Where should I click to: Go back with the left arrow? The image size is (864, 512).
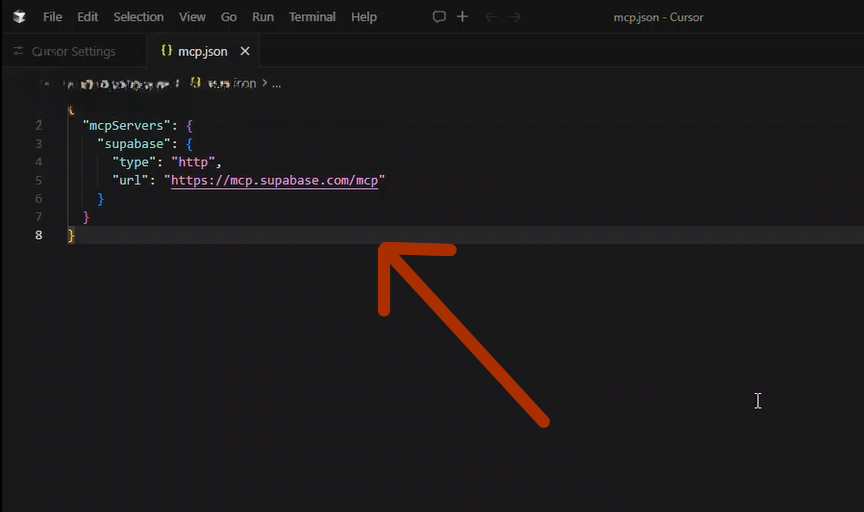coord(491,18)
